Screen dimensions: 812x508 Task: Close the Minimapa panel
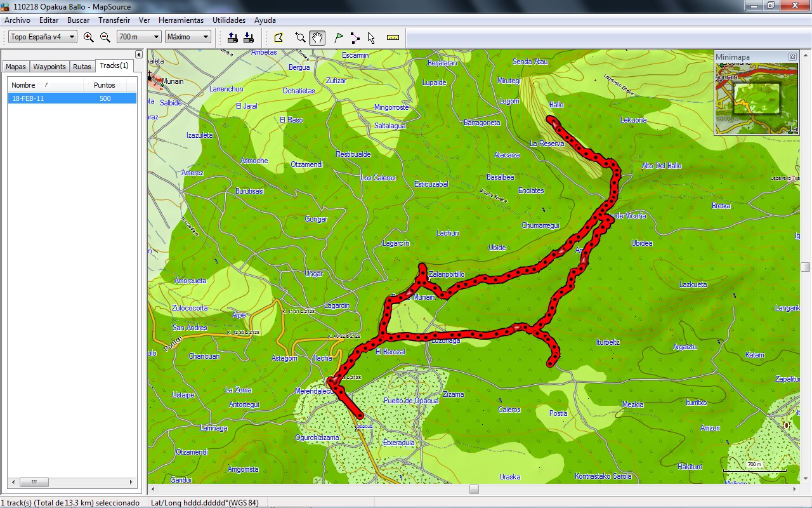pos(792,57)
